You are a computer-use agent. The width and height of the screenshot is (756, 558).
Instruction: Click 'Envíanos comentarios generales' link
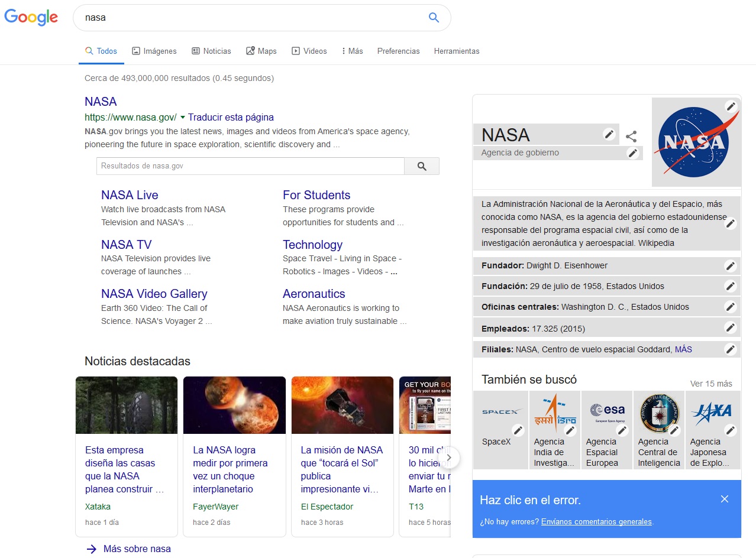pos(596,522)
